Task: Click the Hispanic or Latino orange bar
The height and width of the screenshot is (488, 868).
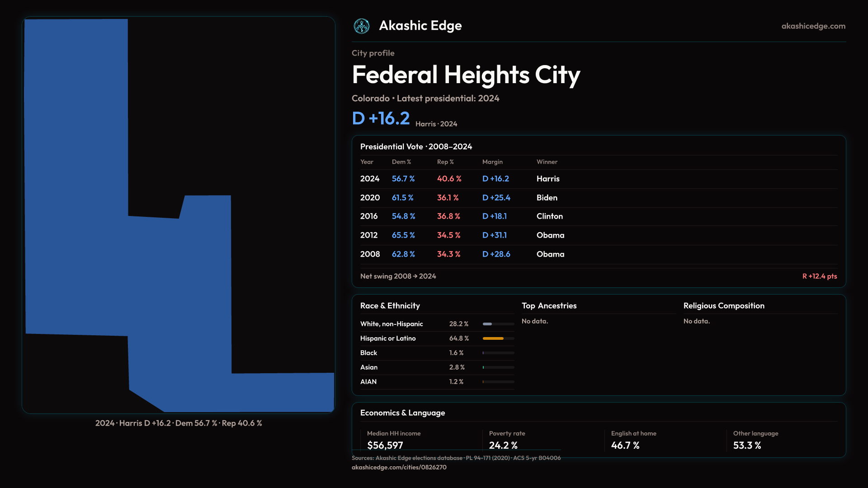Action: pyautogui.click(x=493, y=338)
